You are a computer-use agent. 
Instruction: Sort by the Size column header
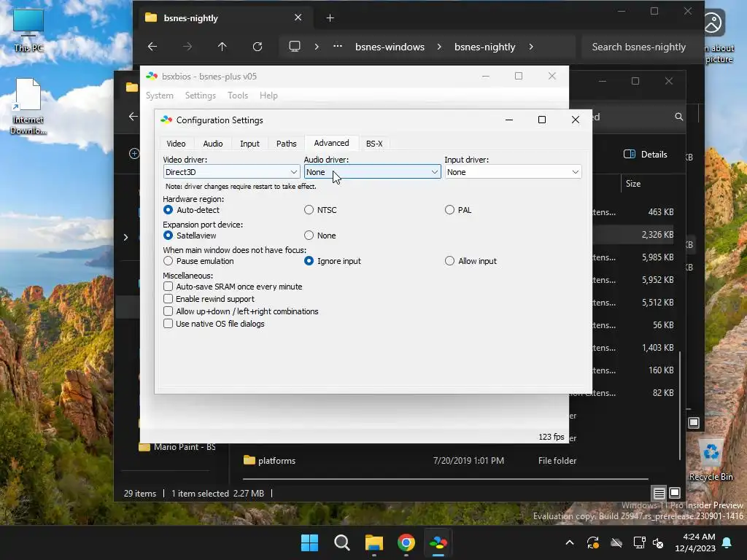[x=632, y=184]
